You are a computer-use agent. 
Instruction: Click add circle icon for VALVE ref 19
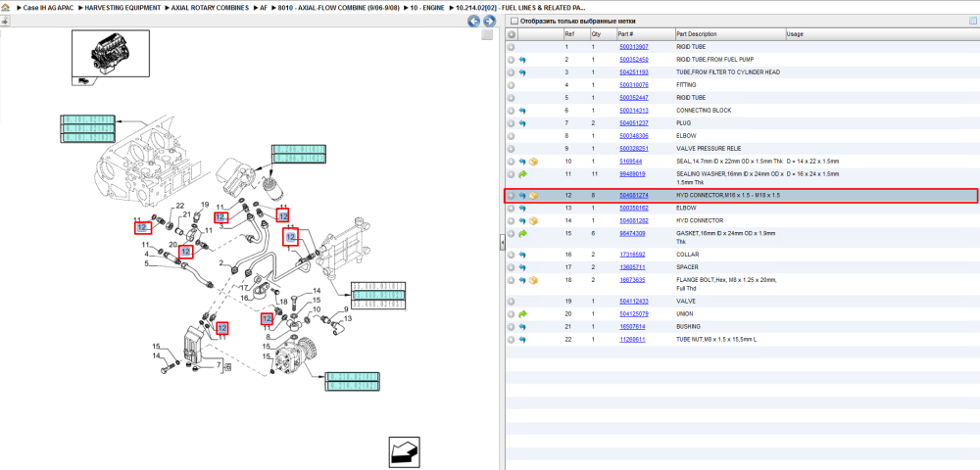pos(511,302)
